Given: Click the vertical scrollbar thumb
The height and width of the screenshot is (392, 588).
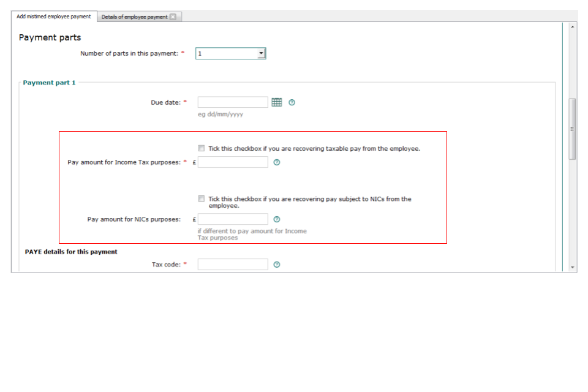Looking at the screenshot, I should click(572, 129).
